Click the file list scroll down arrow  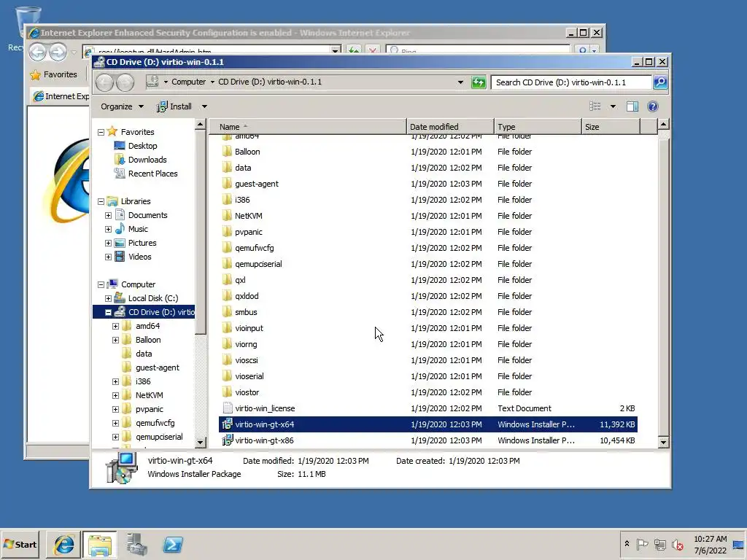pos(663,443)
